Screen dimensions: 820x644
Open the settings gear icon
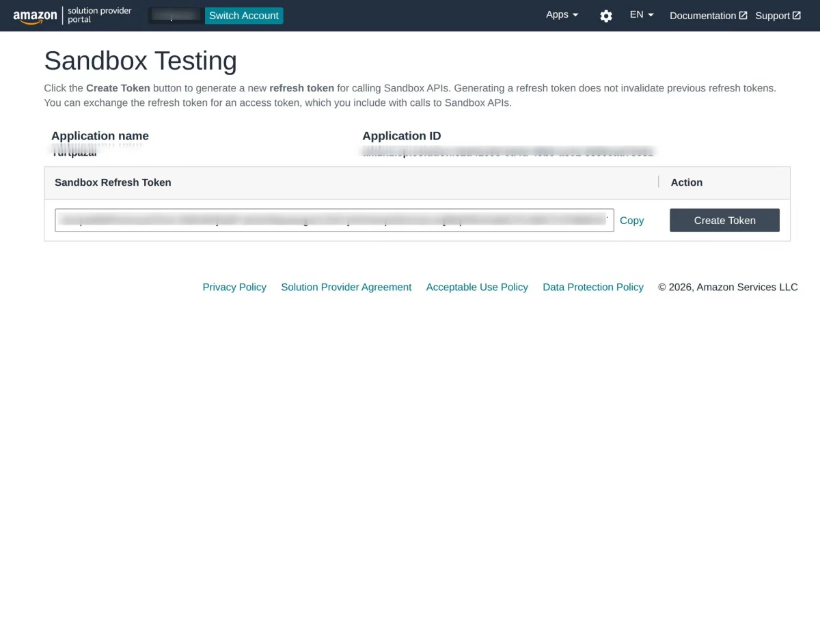click(605, 16)
